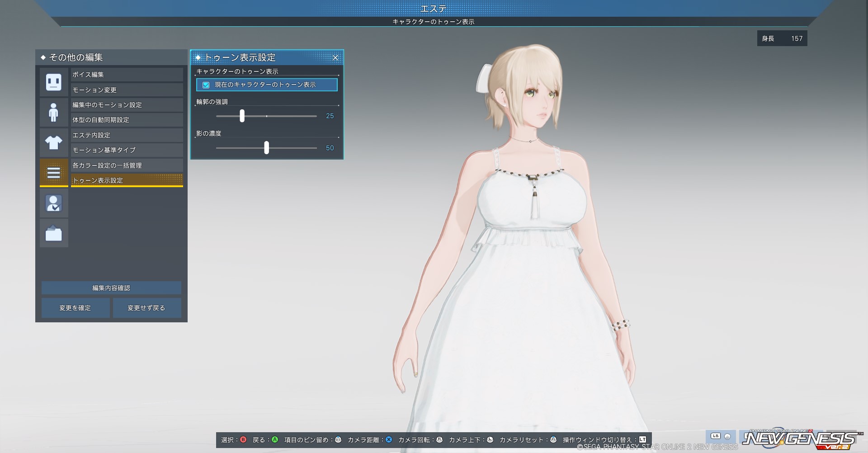Open the folder-style data category icon
Screen dimensions: 868x453
point(54,233)
